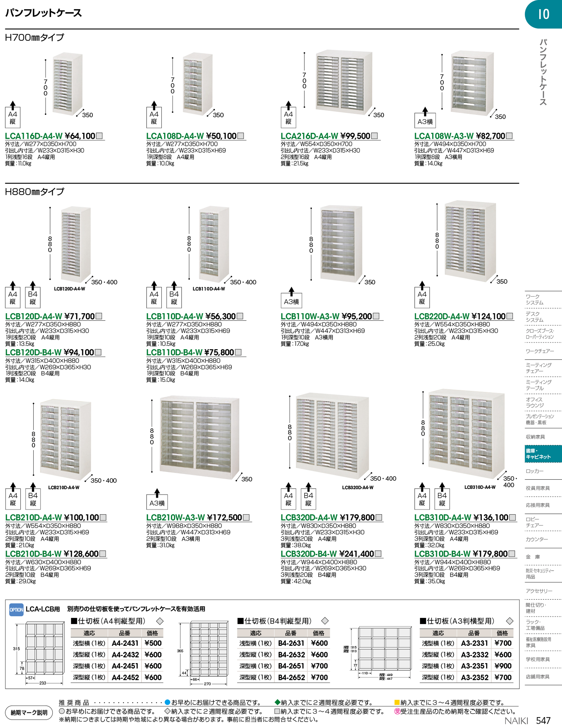Click the teal chapter 10 badge
562x728 pixels.
coord(543,14)
